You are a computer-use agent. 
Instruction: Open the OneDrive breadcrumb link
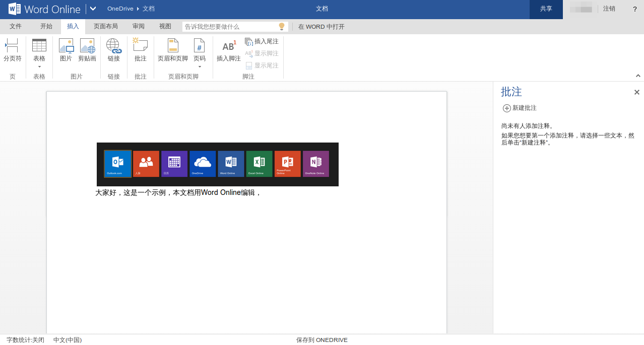[120, 9]
